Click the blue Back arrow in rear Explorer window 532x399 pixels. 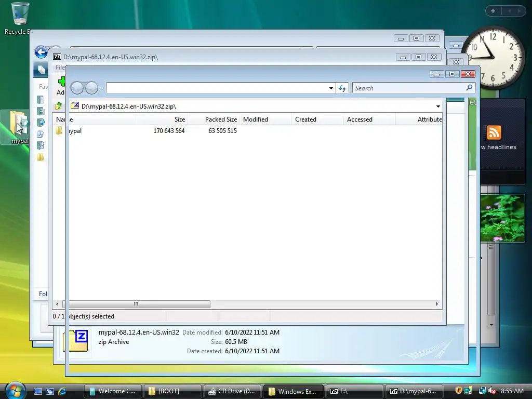[x=41, y=52]
